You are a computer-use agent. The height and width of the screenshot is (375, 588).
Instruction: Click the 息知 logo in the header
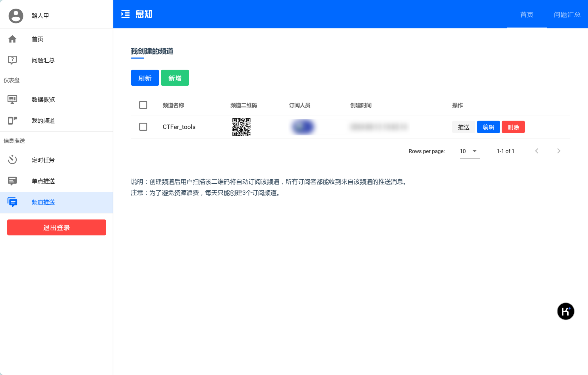click(137, 14)
